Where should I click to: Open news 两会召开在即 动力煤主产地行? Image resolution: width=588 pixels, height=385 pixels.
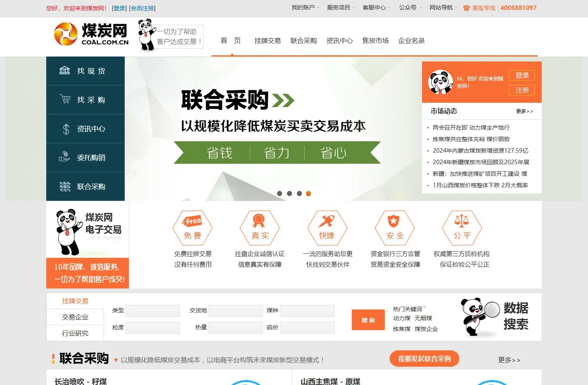point(471,128)
